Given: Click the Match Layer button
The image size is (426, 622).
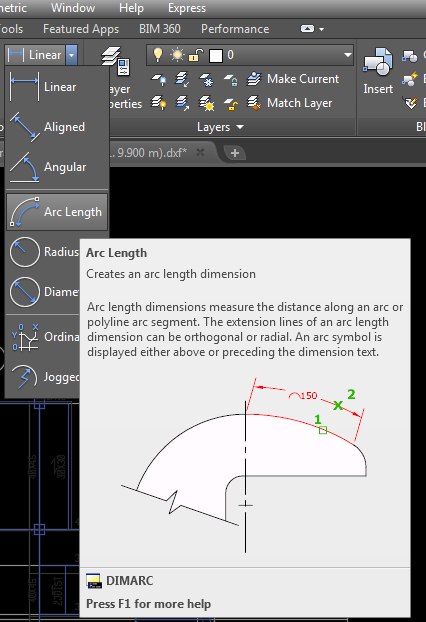Looking at the screenshot, I should [x=290, y=103].
